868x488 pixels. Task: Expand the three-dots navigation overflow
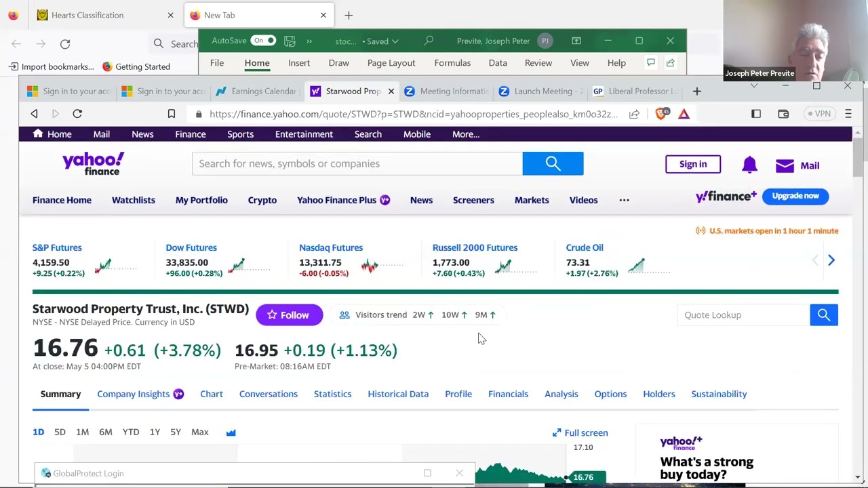624,200
